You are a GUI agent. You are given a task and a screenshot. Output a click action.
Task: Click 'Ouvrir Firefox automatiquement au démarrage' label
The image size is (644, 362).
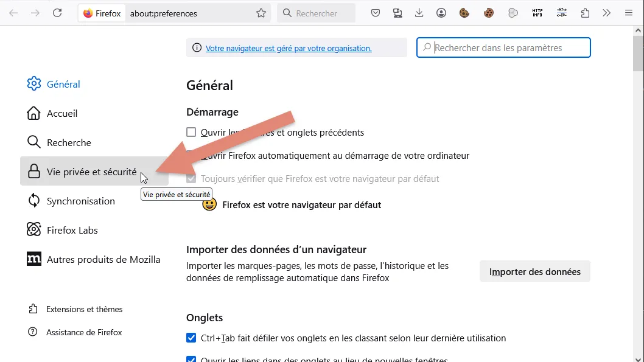335,156
